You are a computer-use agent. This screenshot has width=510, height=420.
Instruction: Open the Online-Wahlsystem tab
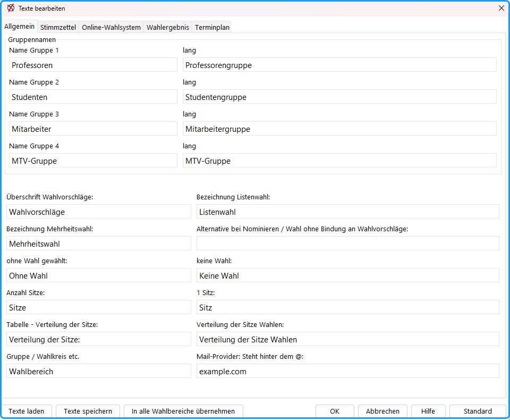coord(111,27)
